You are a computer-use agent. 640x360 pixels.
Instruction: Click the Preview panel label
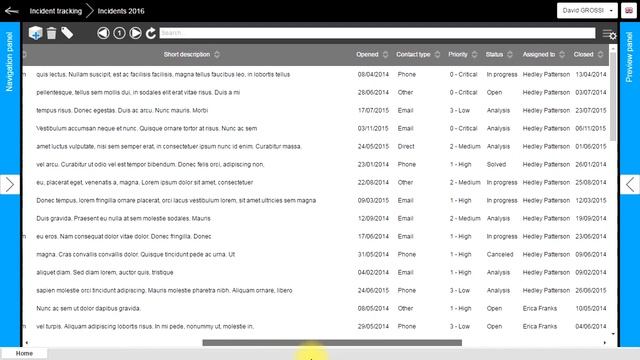point(629,57)
